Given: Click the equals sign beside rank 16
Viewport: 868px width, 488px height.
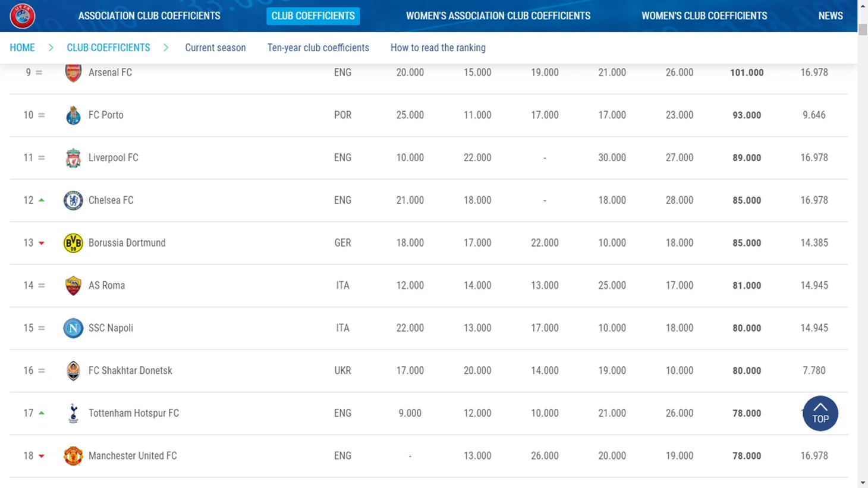Looking at the screenshot, I should tap(42, 371).
